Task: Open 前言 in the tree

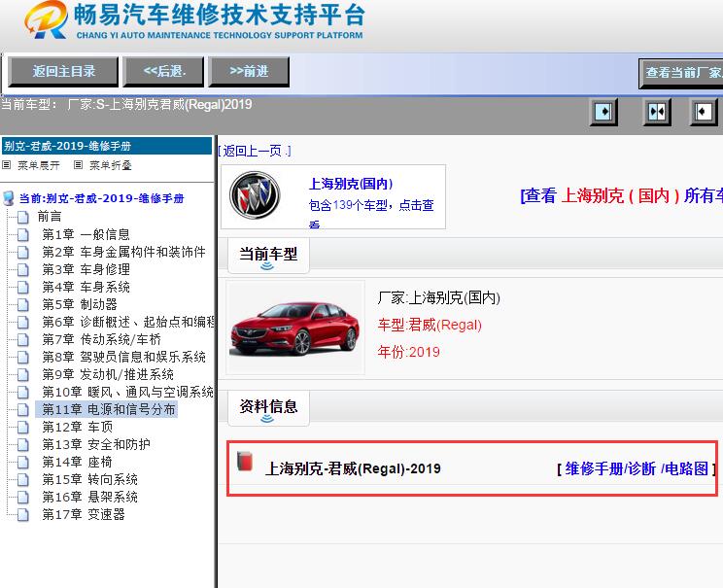Action: (50, 217)
